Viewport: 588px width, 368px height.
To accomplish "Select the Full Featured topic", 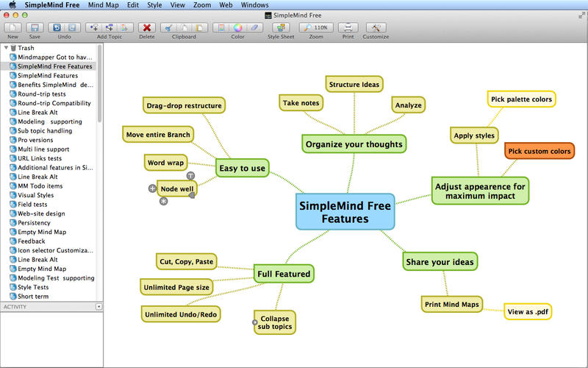I will click(284, 274).
